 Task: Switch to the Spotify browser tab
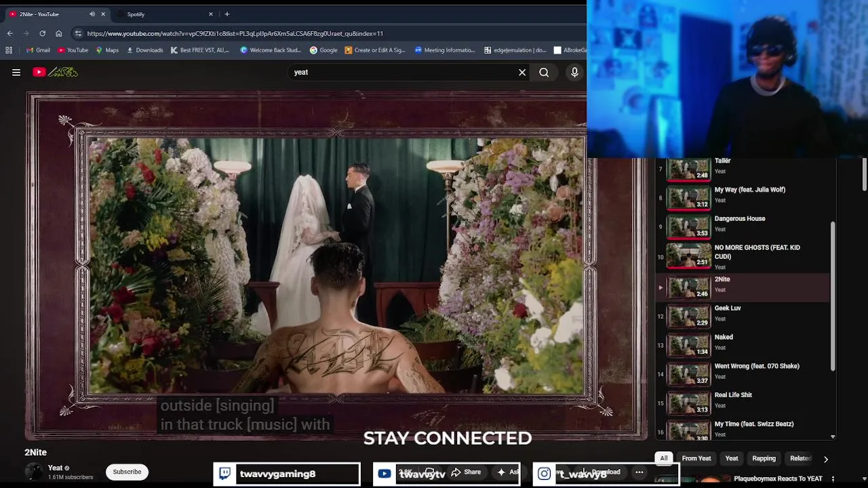click(x=166, y=14)
